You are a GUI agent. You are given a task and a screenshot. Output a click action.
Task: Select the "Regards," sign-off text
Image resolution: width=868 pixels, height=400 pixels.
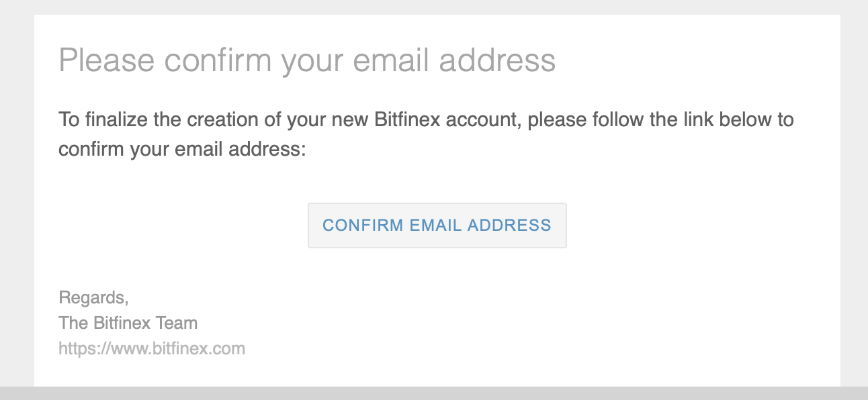pyautogui.click(x=93, y=298)
